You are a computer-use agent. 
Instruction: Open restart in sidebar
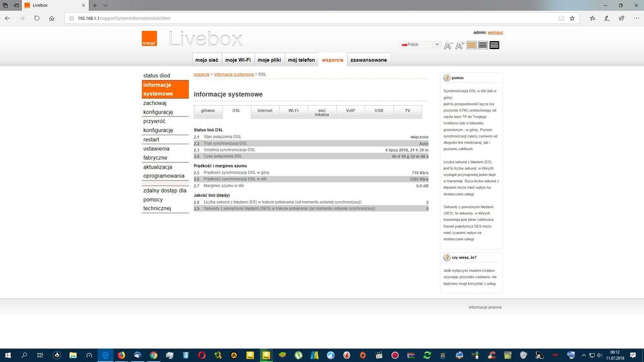[165, 140]
